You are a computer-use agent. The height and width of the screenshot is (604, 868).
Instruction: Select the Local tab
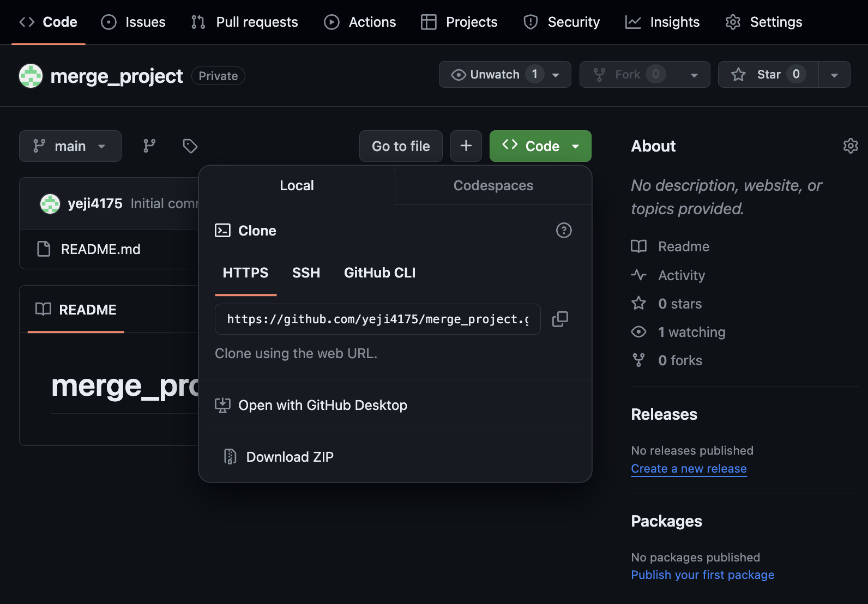tap(297, 185)
